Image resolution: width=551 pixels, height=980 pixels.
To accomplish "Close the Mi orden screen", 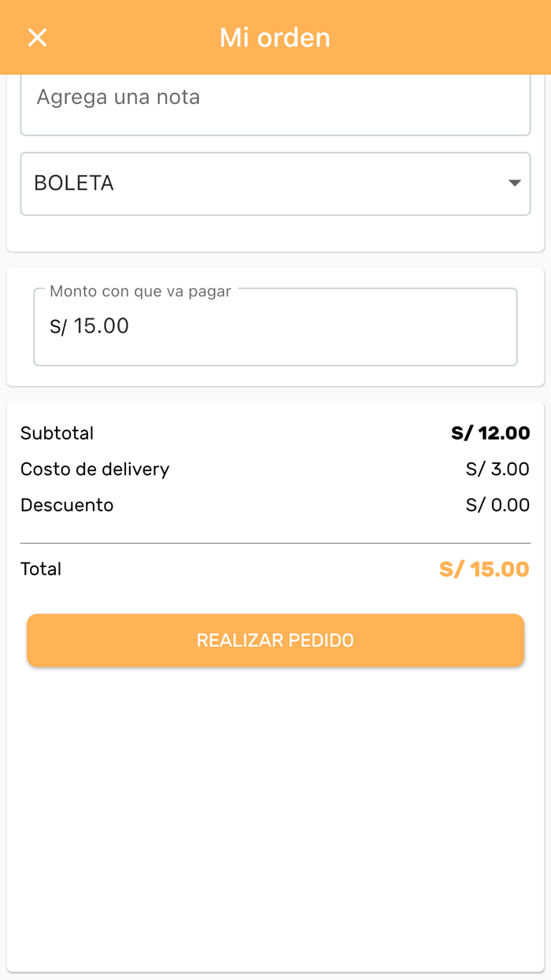I will 37,37.
